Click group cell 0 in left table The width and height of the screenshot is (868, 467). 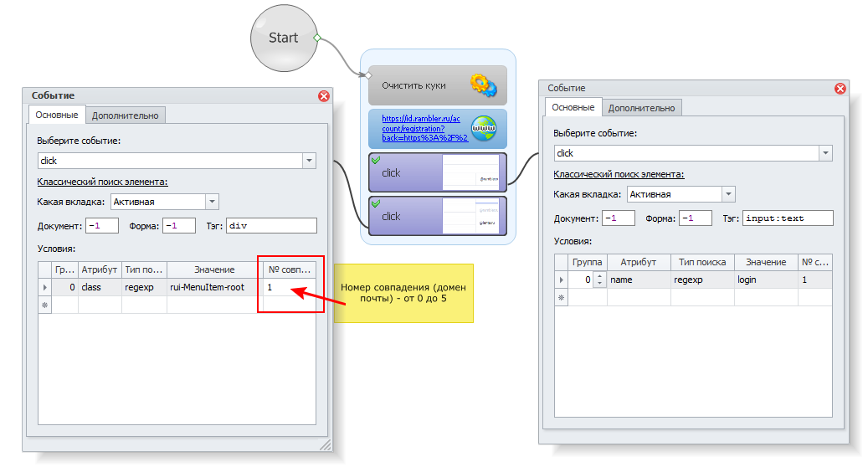click(x=64, y=287)
